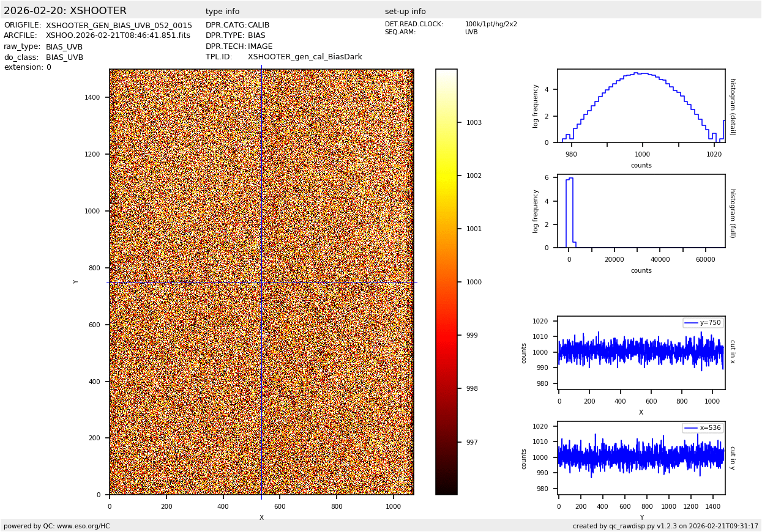Open the cut in x plot
762x532 pixels.
(x=641, y=353)
